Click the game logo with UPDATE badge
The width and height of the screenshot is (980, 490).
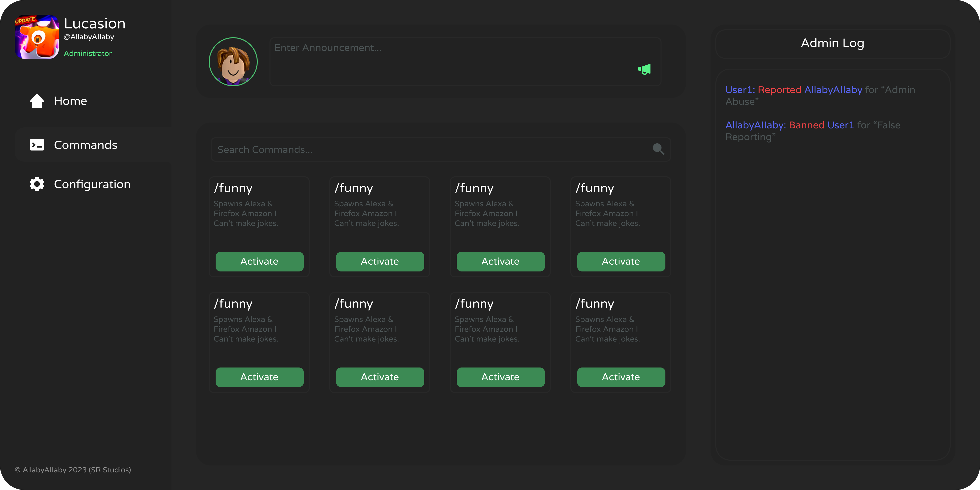[37, 37]
